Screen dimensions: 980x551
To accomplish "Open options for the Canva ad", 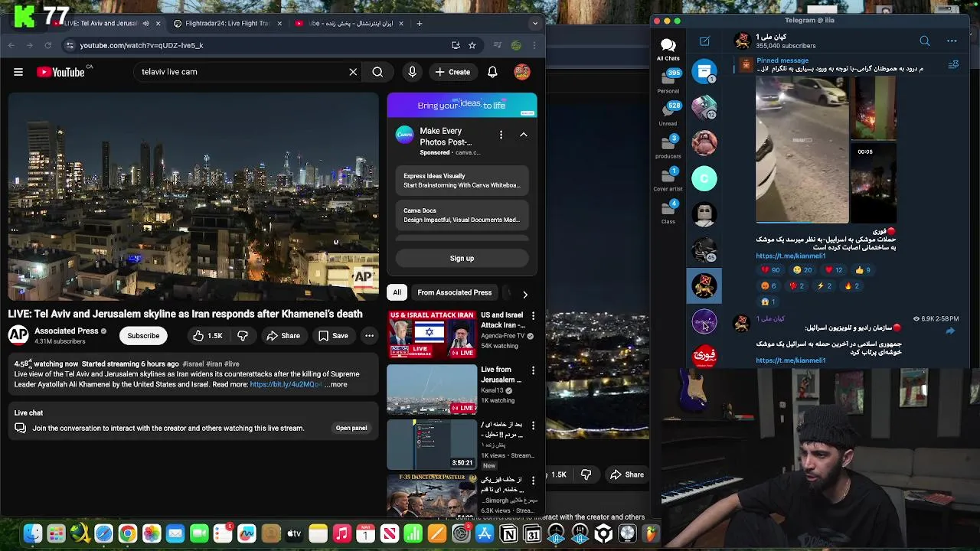I will 501,135.
